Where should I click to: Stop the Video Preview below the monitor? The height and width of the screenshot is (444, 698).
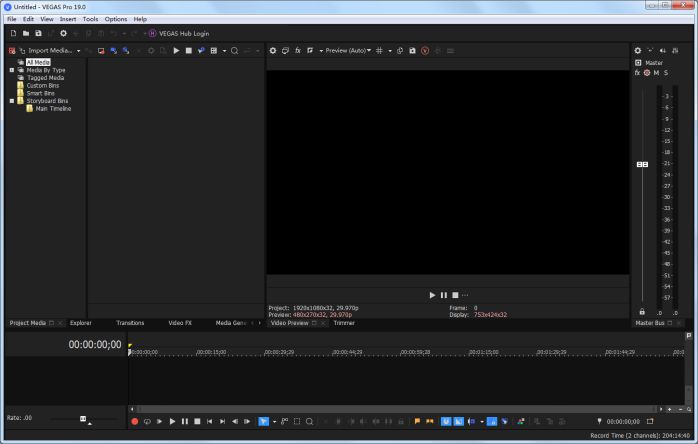[455, 295]
